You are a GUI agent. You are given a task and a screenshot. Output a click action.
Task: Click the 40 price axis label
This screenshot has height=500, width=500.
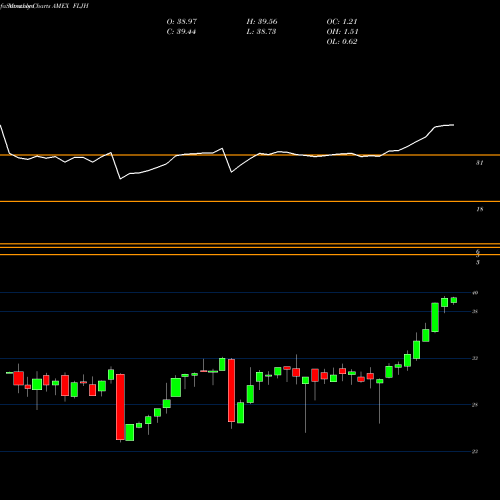tap(475, 293)
